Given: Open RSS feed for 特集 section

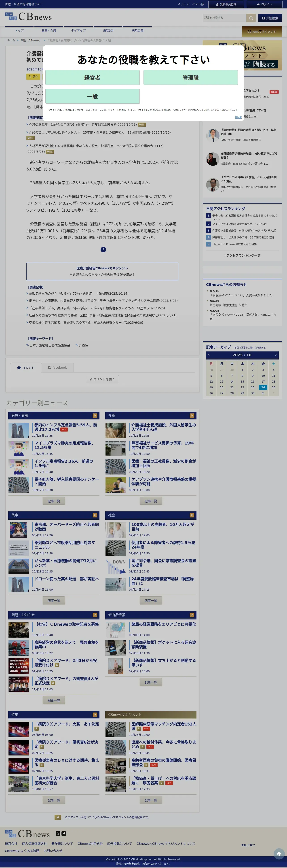Looking at the screenshot, I should 95,715.
